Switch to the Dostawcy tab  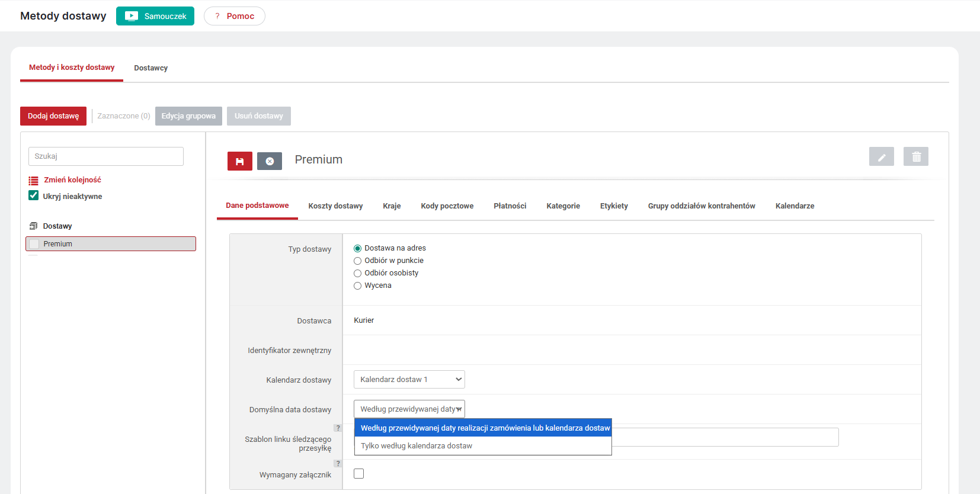pyautogui.click(x=150, y=68)
